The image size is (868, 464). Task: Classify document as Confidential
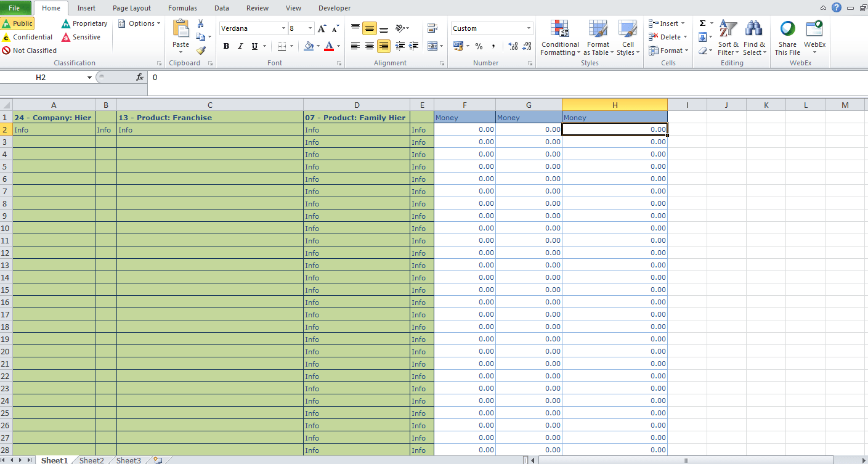click(x=27, y=37)
